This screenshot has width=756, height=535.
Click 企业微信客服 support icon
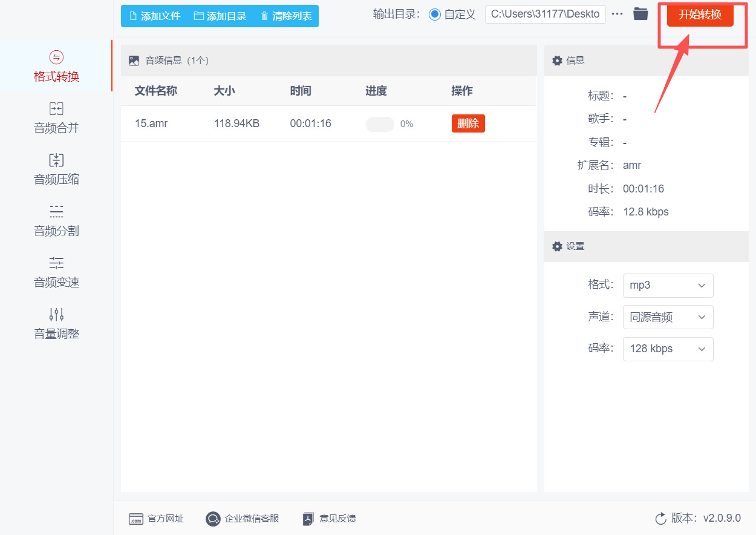click(213, 519)
